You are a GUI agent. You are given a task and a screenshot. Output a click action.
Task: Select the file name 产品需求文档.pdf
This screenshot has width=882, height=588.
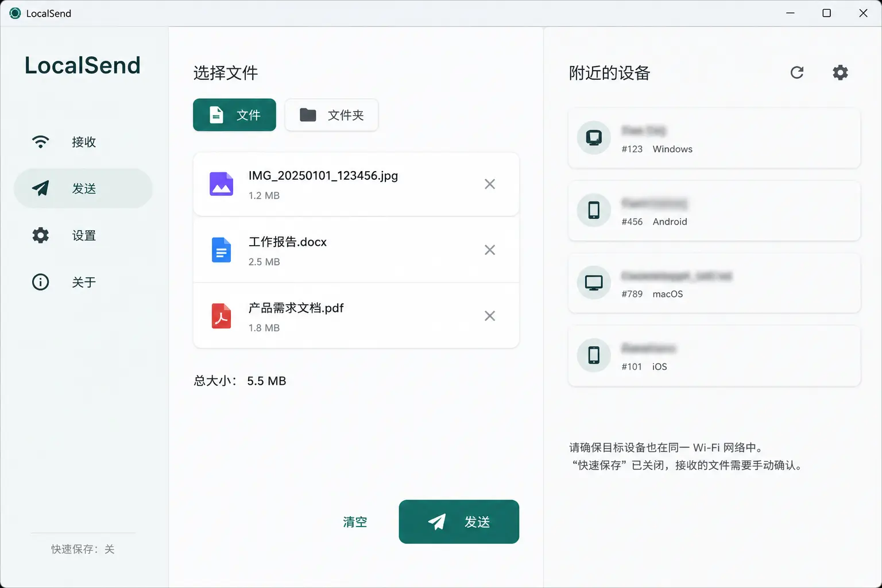tap(296, 308)
